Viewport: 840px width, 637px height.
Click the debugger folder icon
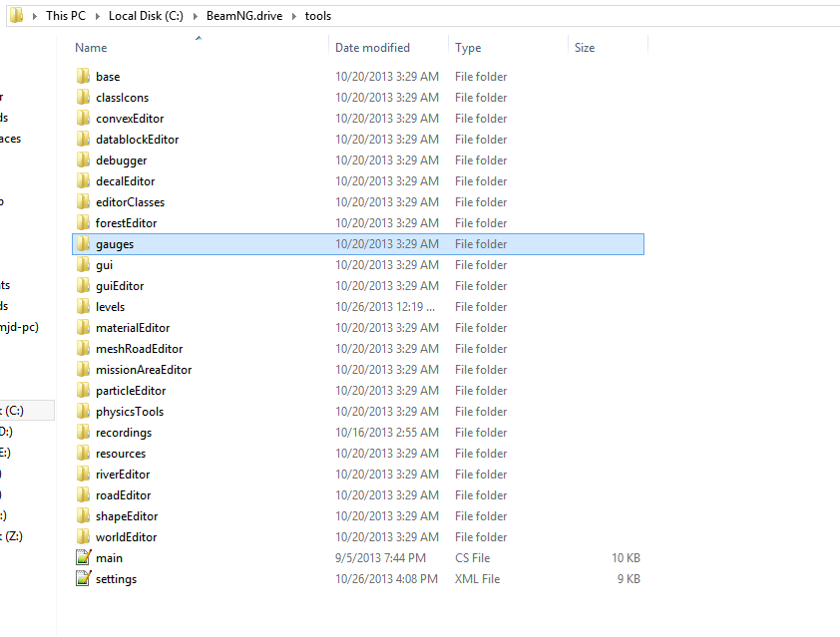(x=83, y=160)
